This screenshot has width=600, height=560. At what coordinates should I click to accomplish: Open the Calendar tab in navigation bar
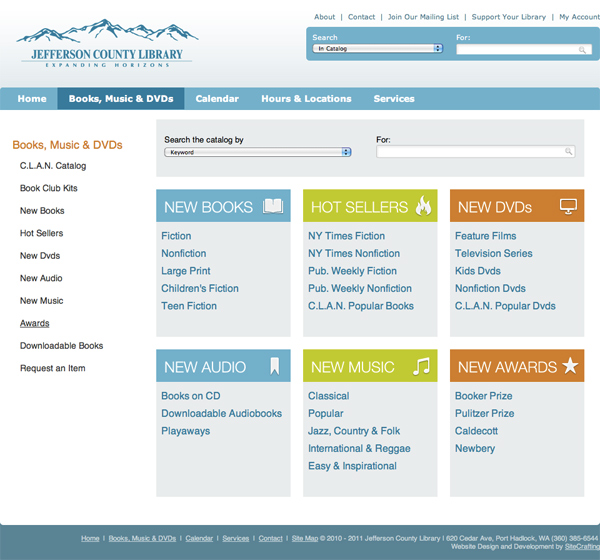[217, 99]
